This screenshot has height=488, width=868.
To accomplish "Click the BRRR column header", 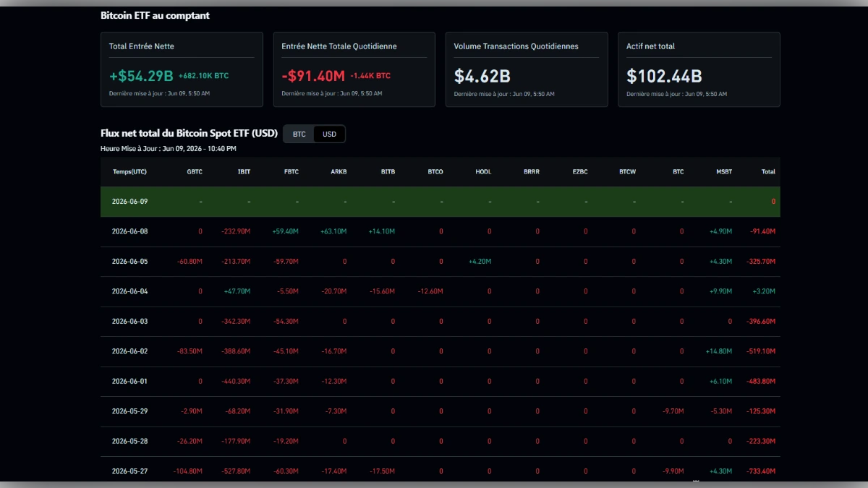I will tap(532, 172).
